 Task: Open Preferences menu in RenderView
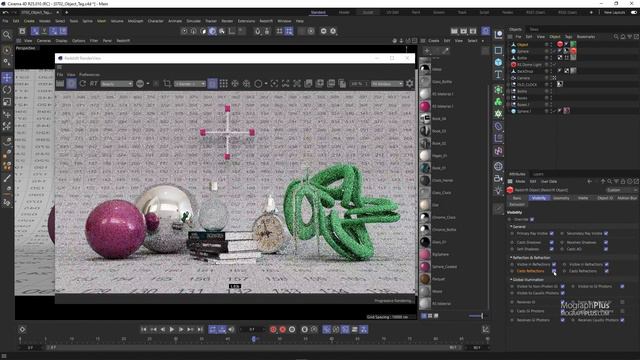click(x=89, y=75)
